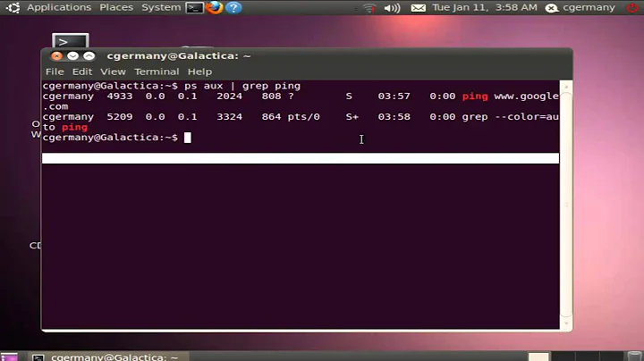The width and height of the screenshot is (644, 361).
Task: Click the red power session button
Action: [x=632, y=7]
